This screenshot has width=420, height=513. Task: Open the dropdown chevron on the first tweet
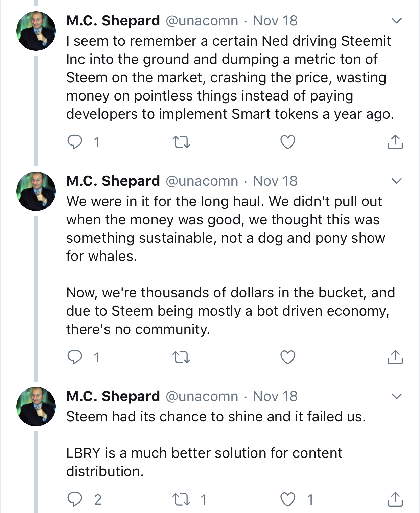[x=396, y=21]
